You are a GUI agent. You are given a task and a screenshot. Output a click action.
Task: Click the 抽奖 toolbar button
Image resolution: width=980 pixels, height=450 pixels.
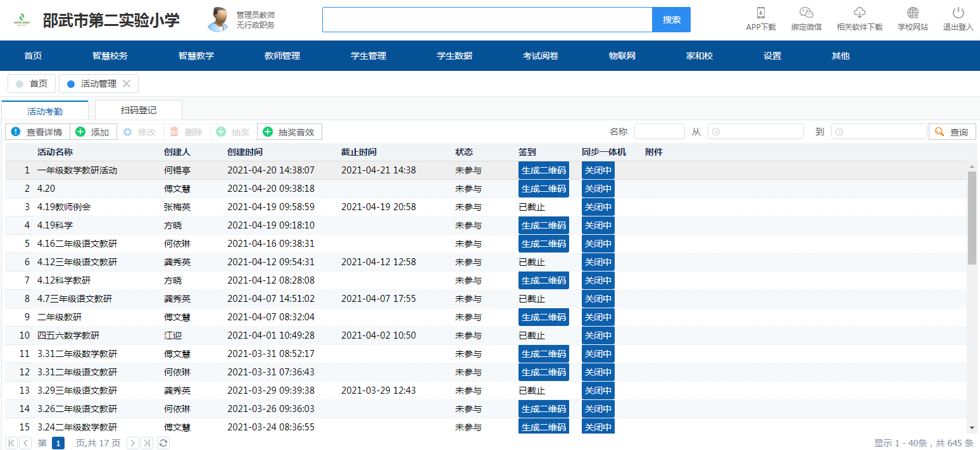[x=234, y=132]
